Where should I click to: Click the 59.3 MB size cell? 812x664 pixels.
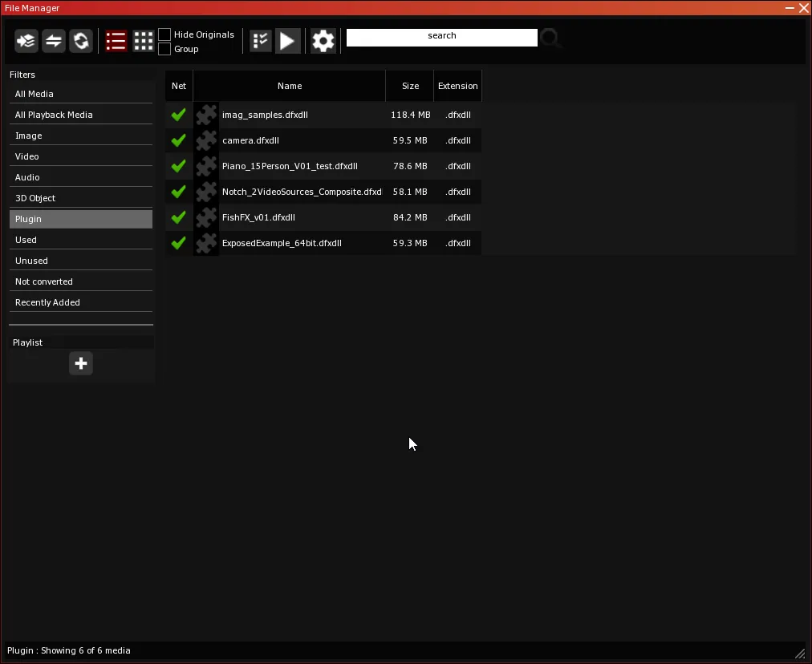click(x=410, y=243)
